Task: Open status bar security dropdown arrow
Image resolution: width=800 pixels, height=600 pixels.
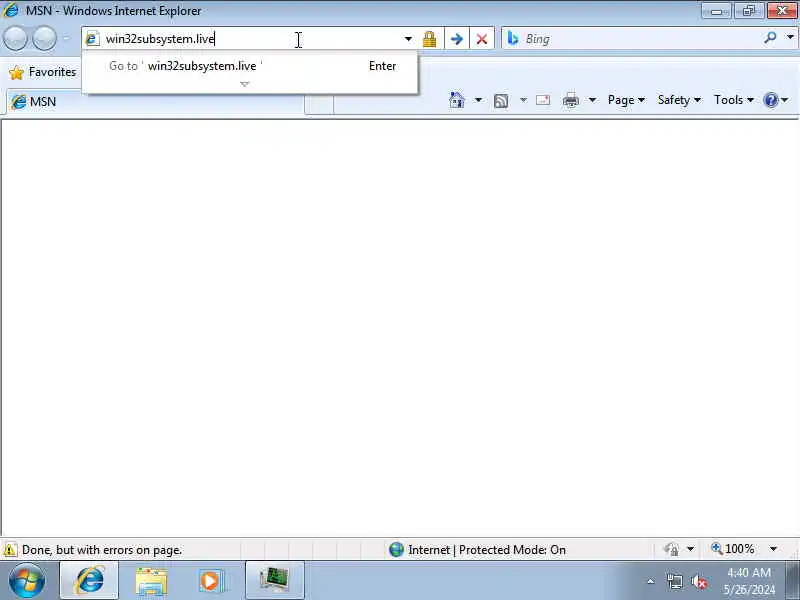Action: (690, 549)
